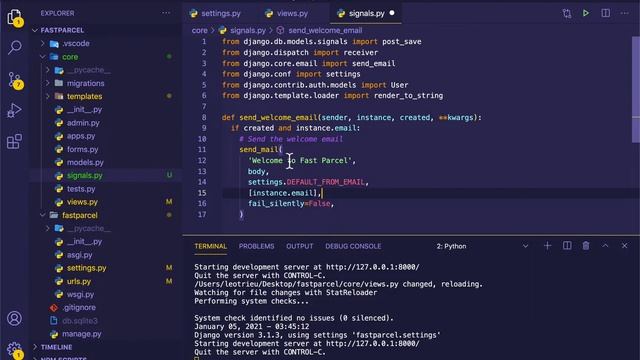Viewport: 640px width, 360px height.
Task: Click DEFAULT_FROM_EMAIL in line 14
Action: 326,182
